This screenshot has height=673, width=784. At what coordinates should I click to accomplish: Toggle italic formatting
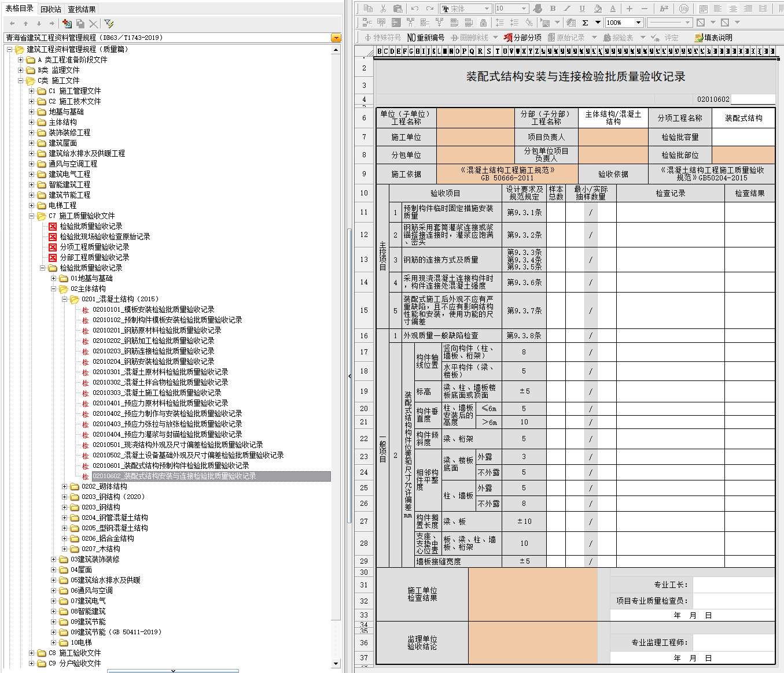567,9
